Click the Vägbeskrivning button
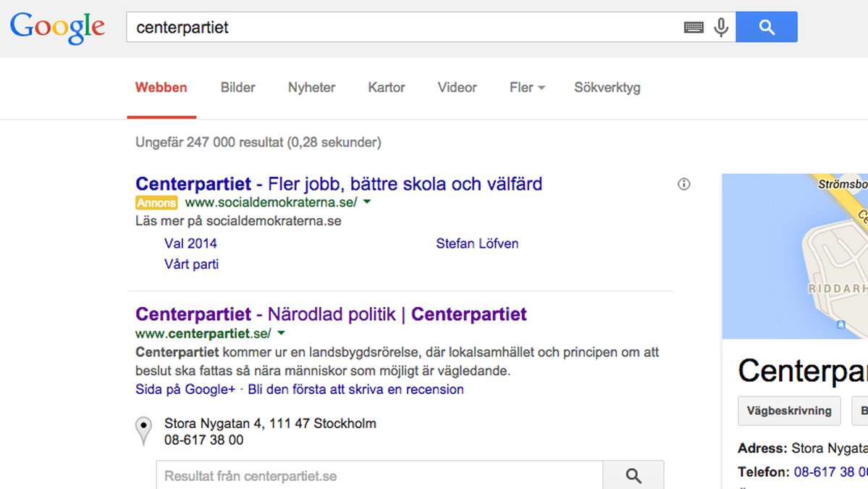 tap(789, 411)
